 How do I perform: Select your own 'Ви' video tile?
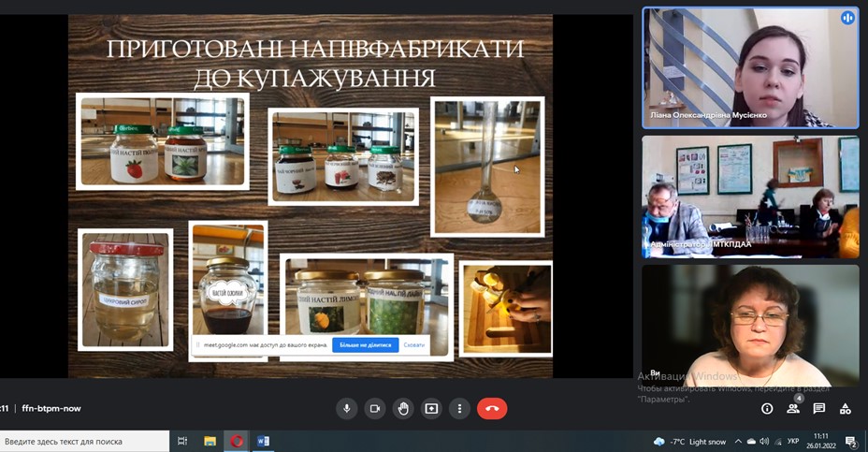coord(750,326)
